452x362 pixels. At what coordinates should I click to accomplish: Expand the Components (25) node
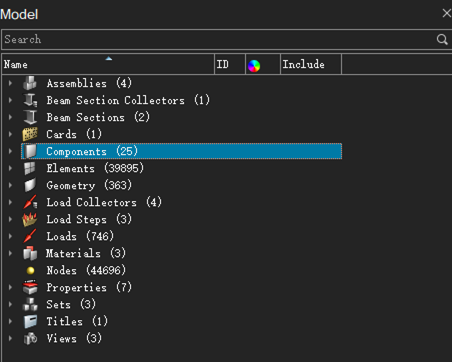pyautogui.click(x=10, y=151)
